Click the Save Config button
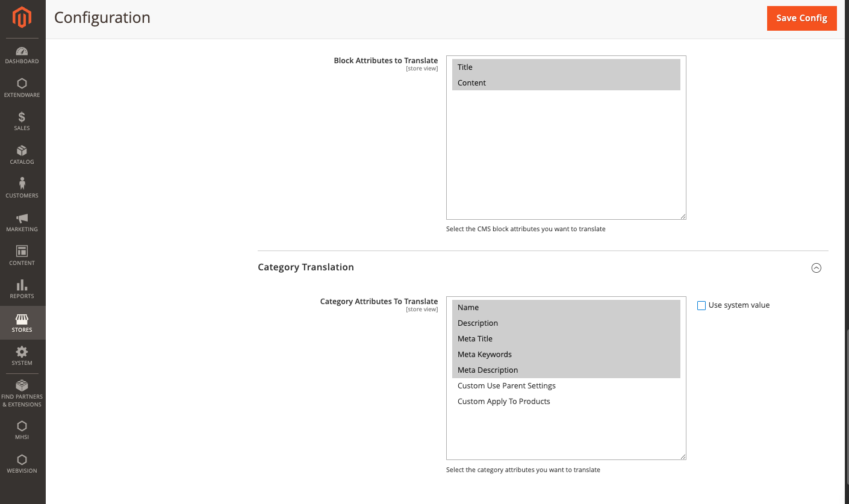The height and width of the screenshot is (504, 849). [x=801, y=18]
